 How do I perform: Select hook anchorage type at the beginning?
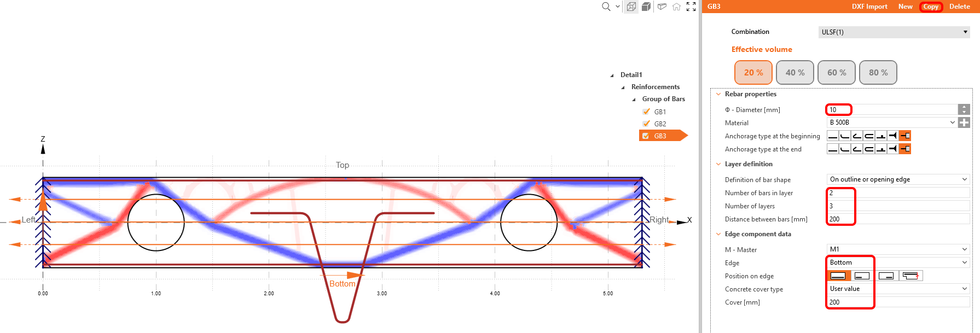857,136
